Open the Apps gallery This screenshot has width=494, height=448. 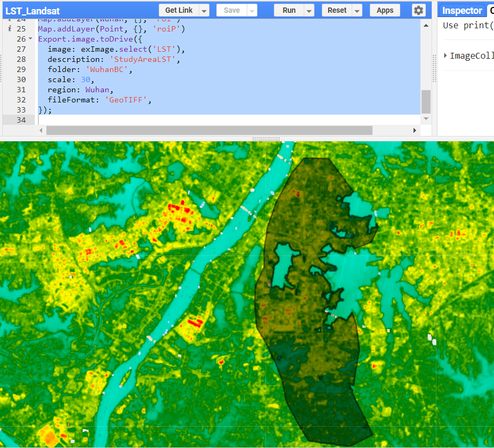click(385, 10)
